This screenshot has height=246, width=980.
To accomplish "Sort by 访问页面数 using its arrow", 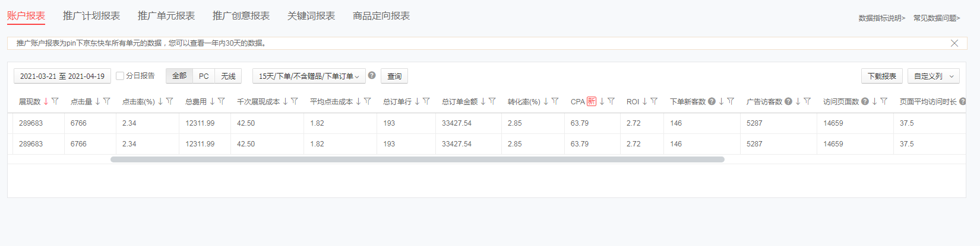I will [x=874, y=101].
